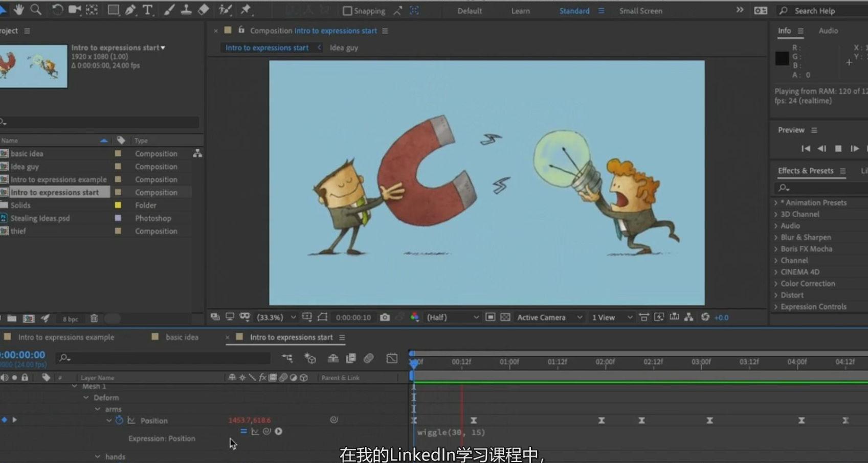Open the magnification dropdown showing 33.3%
Viewport: 868px width, 463px height.
pos(276,317)
